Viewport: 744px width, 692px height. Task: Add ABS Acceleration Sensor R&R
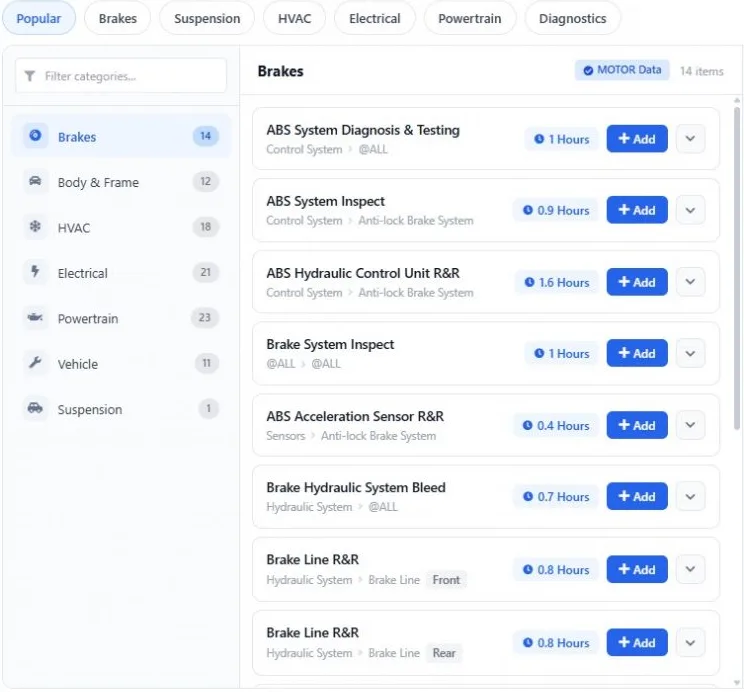tap(637, 425)
